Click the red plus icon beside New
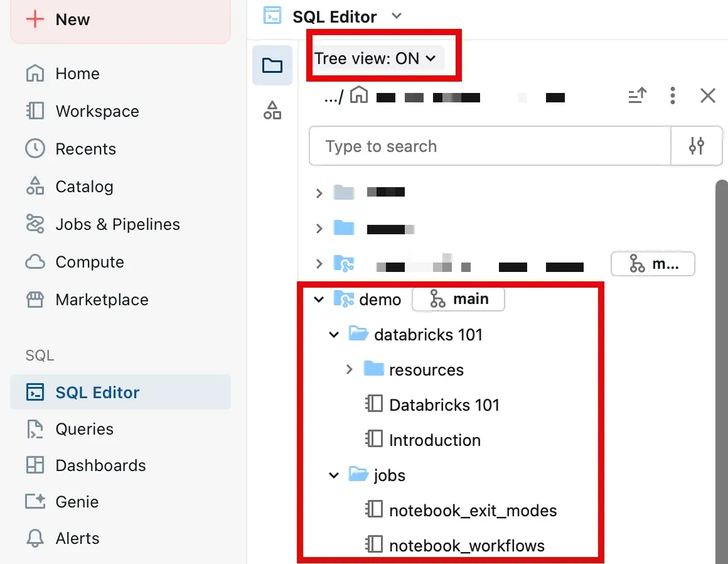 (35, 19)
